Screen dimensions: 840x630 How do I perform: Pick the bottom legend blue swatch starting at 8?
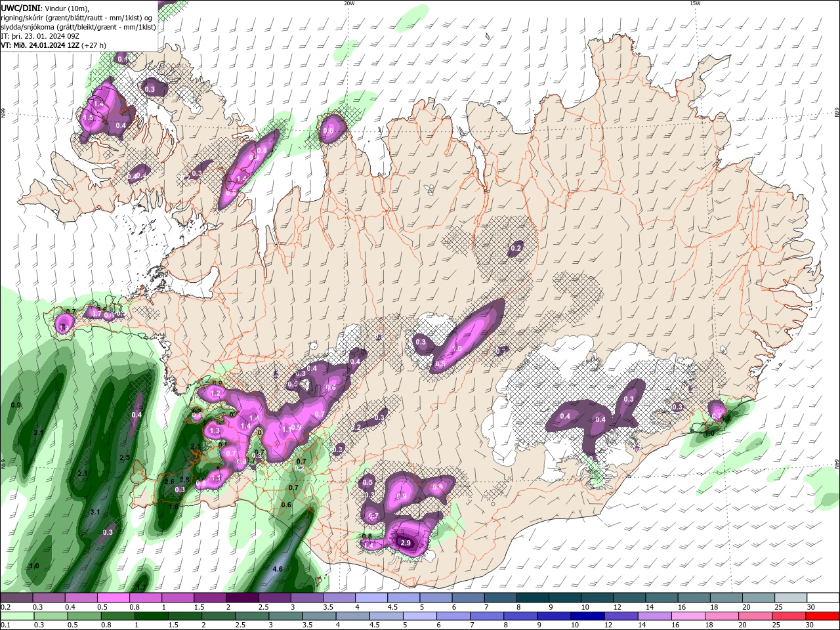[x=521, y=616]
